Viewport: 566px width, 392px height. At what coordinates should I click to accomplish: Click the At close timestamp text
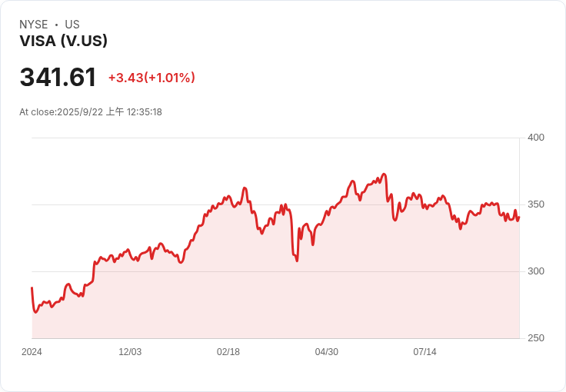[91, 112]
